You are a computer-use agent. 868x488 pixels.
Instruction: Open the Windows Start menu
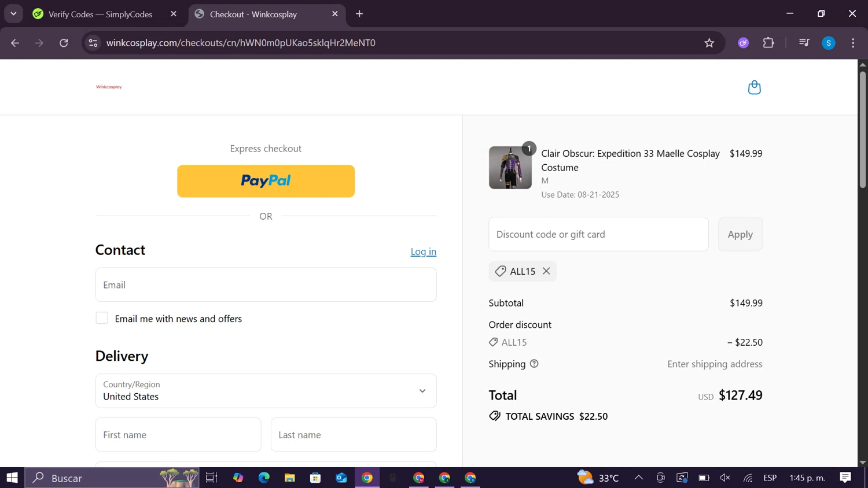click(12, 478)
